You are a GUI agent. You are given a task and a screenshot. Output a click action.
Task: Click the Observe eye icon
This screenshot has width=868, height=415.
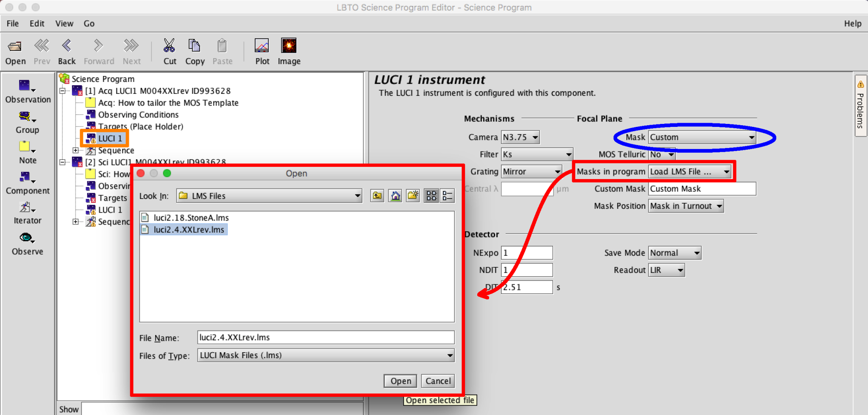[x=26, y=238]
